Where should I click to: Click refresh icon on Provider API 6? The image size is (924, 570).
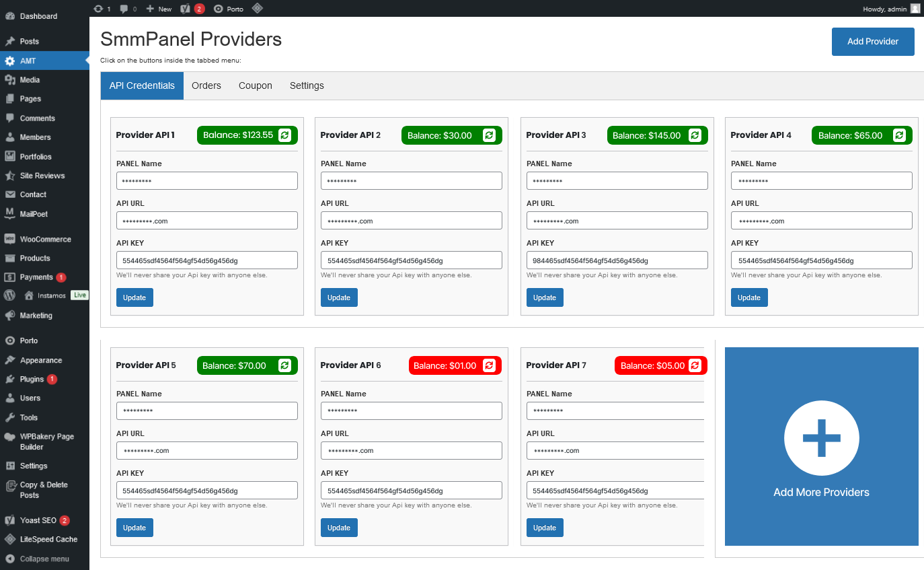[x=489, y=365]
